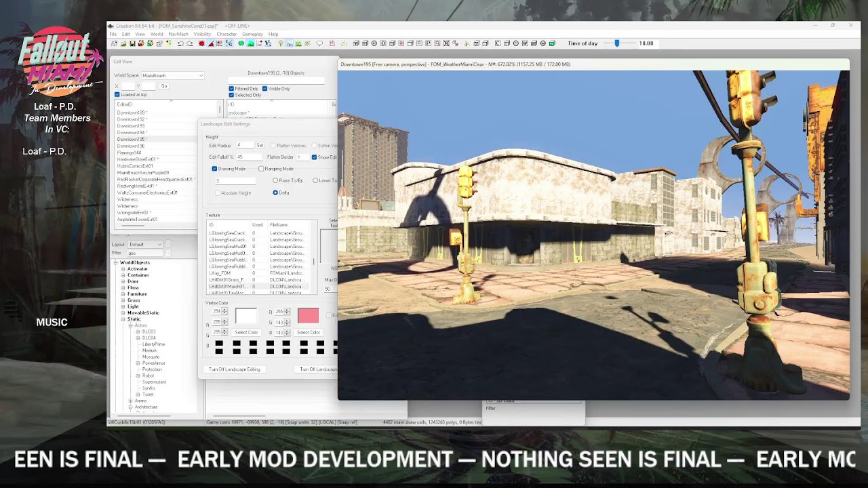
Task: Open the File menu
Action: (113, 34)
